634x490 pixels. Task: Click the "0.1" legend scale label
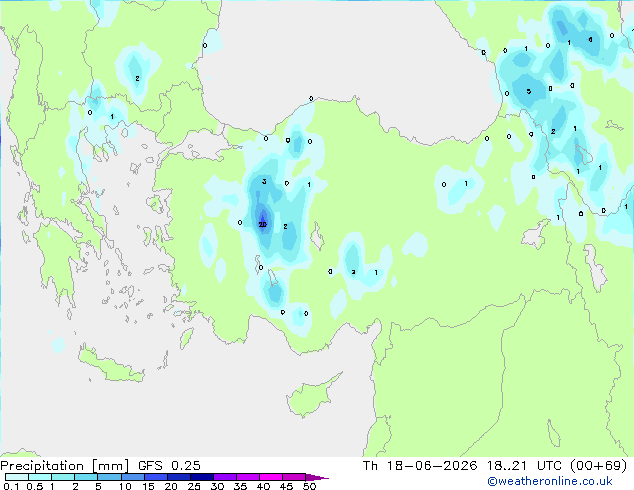pos(11,486)
